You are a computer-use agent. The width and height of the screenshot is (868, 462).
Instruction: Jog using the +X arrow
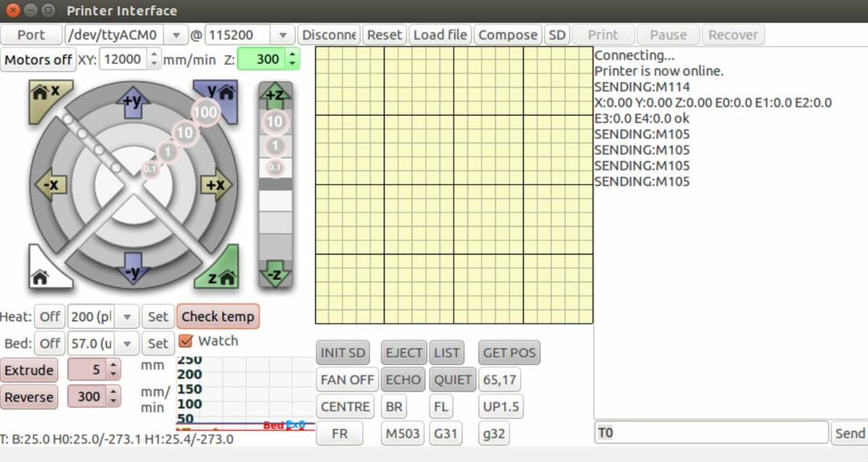pos(216,184)
